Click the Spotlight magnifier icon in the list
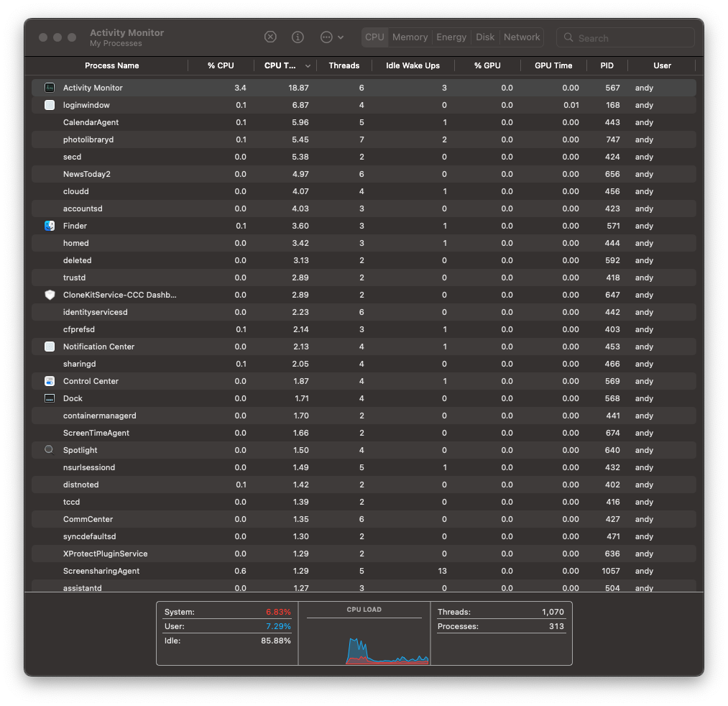728x706 pixels. [49, 450]
